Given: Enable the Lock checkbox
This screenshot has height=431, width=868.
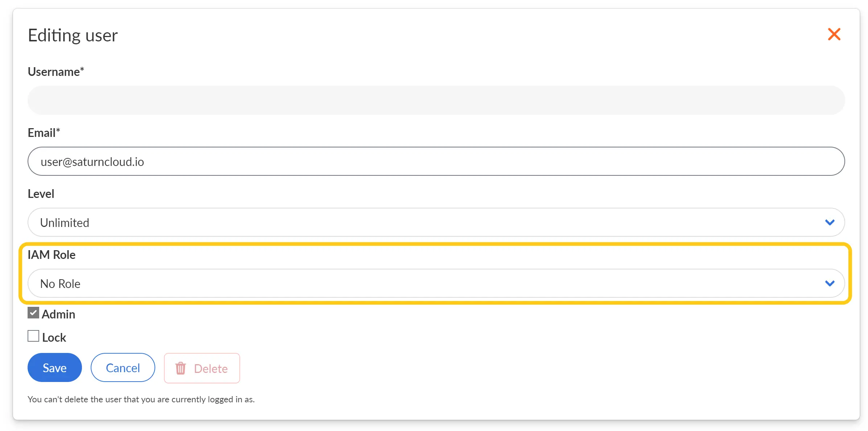Looking at the screenshot, I should [33, 336].
